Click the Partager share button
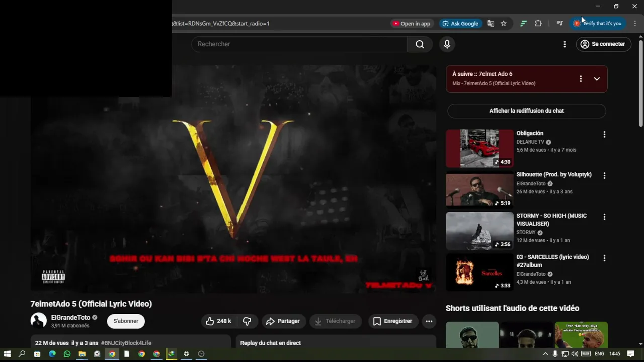644x362 pixels. click(283, 321)
